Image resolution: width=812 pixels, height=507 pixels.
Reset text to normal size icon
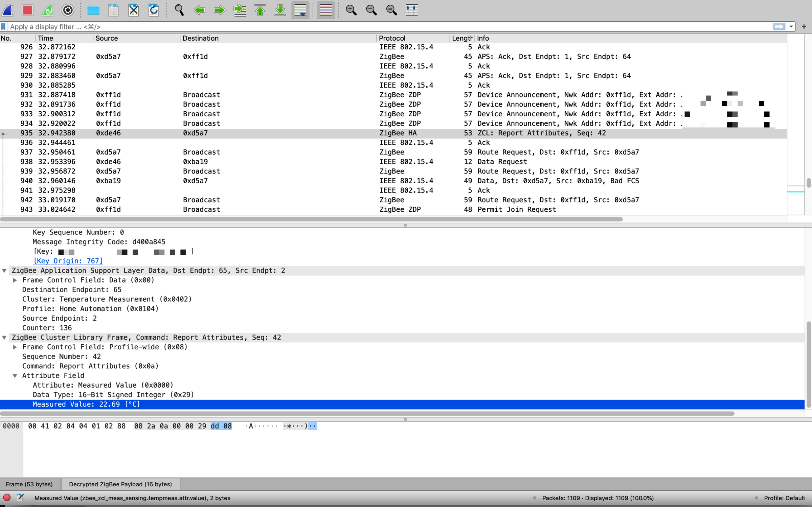(x=391, y=10)
